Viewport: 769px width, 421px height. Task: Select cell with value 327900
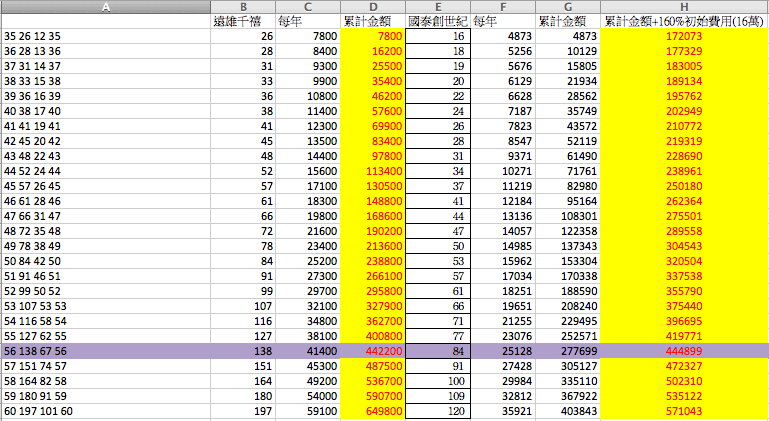373,306
